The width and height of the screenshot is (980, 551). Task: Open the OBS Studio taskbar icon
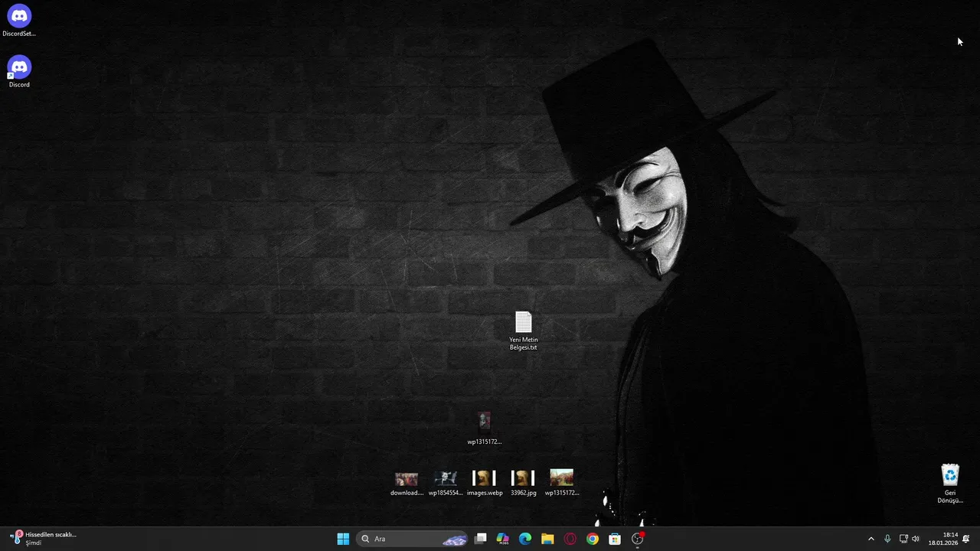pos(638,539)
